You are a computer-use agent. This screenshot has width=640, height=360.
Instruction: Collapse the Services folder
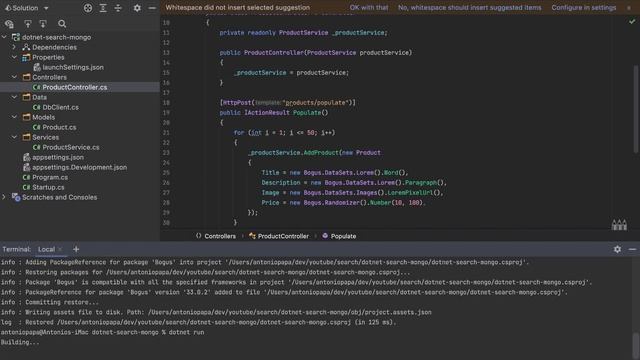(14, 137)
